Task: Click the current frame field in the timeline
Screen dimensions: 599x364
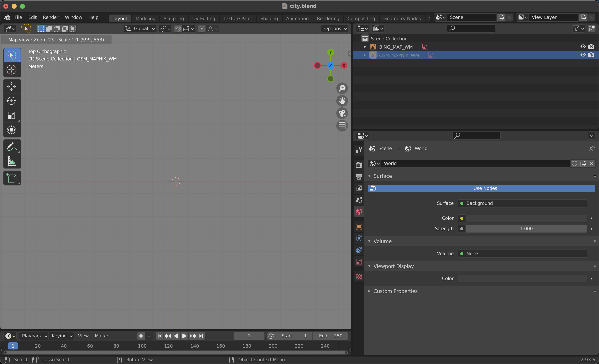Action: [249, 336]
